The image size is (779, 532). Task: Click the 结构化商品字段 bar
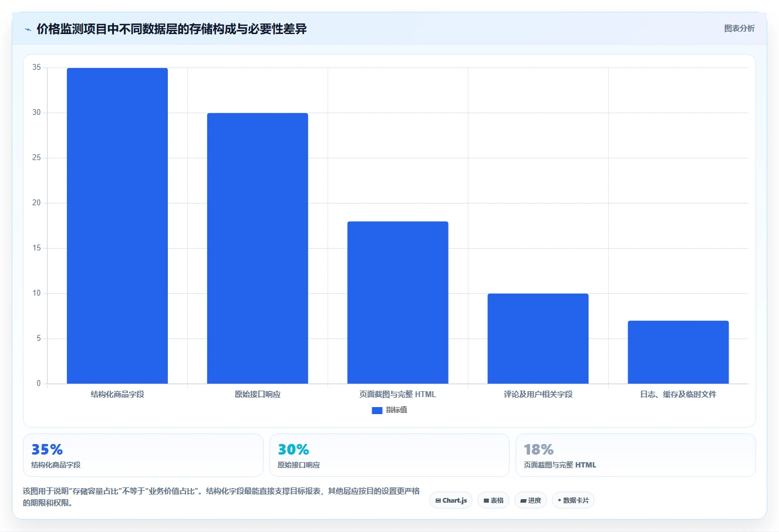pos(117,226)
